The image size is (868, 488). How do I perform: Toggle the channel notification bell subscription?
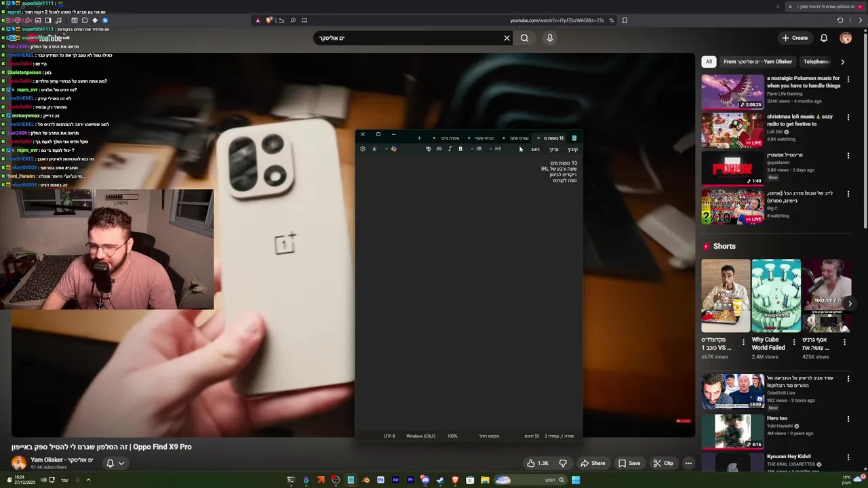(115, 463)
